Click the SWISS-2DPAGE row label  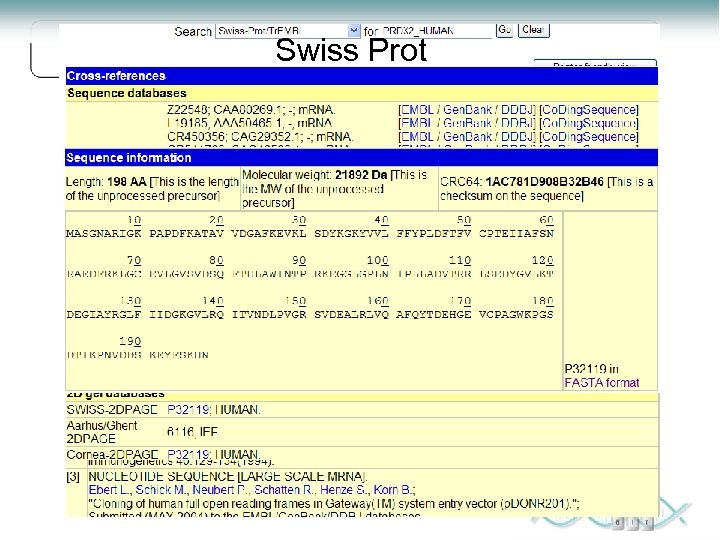pos(112,410)
